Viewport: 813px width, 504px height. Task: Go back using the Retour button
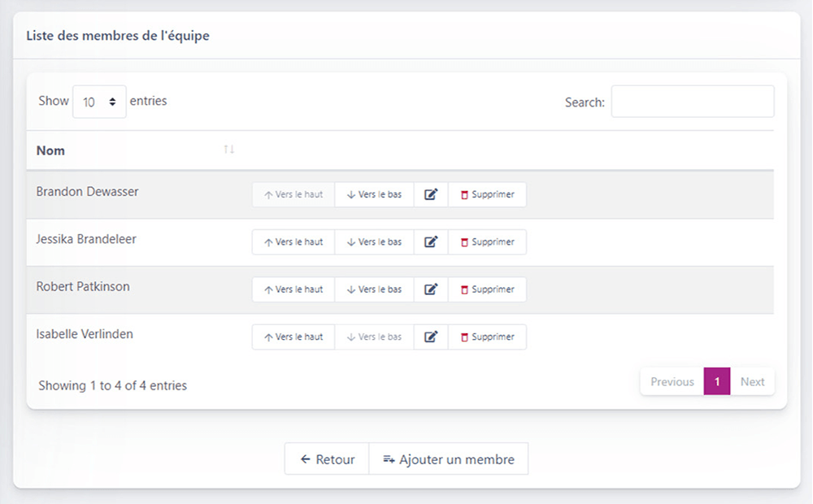pos(327,459)
